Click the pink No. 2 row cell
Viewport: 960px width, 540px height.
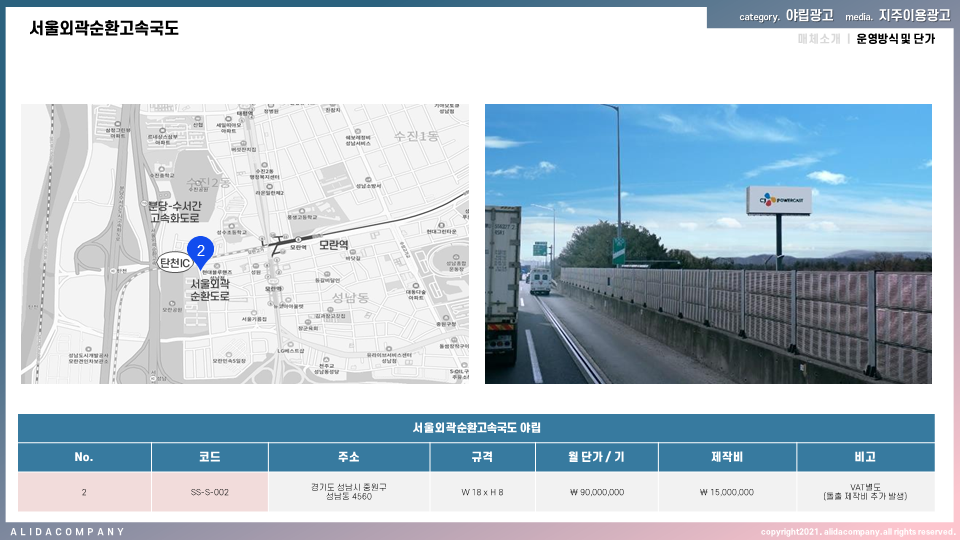pos(84,492)
